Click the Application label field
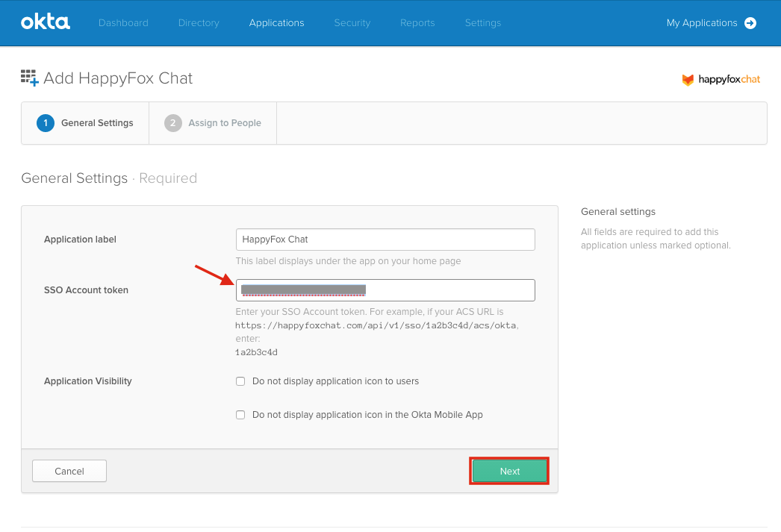Viewport: 781px width, 532px height. click(x=385, y=239)
